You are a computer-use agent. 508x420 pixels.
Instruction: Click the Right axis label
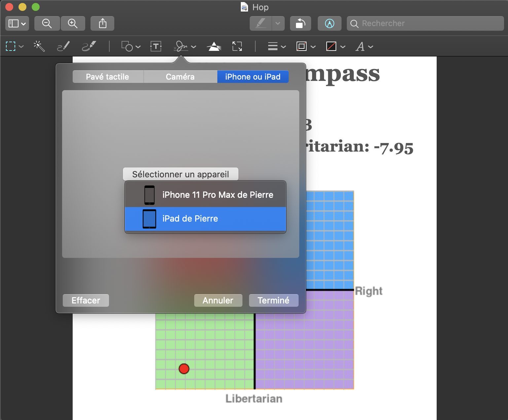click(369, 291)
